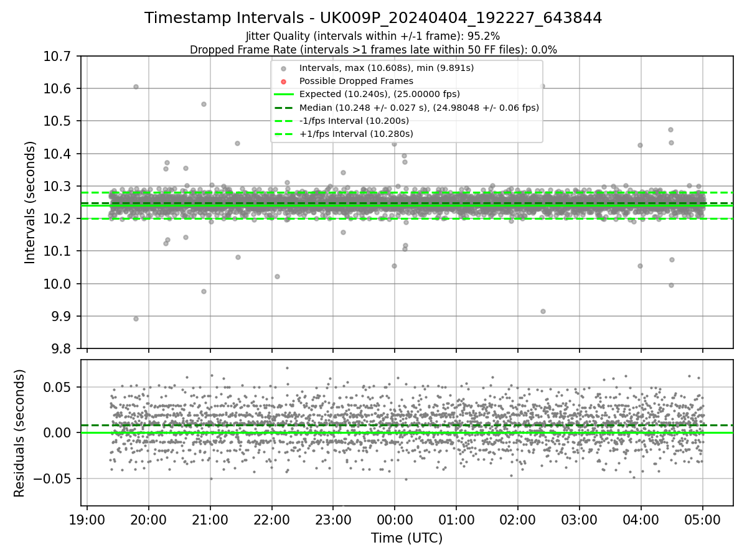Click the 20:00 time tick label
This screenshot has width=747, height=560.
(x=148, y=519)
